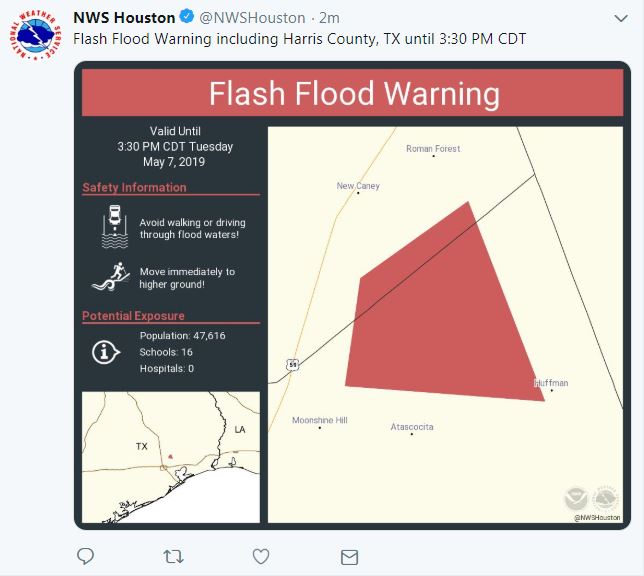This screenshot has height=576, width=644.
Task: Click the NOAA logo on the map
Action: click(x=576, y=498)
